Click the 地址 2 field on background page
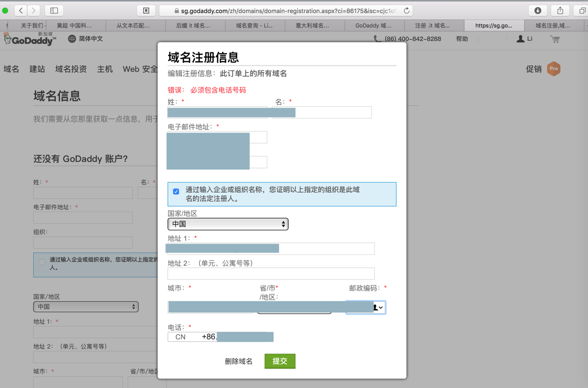 tap(96, 357)
